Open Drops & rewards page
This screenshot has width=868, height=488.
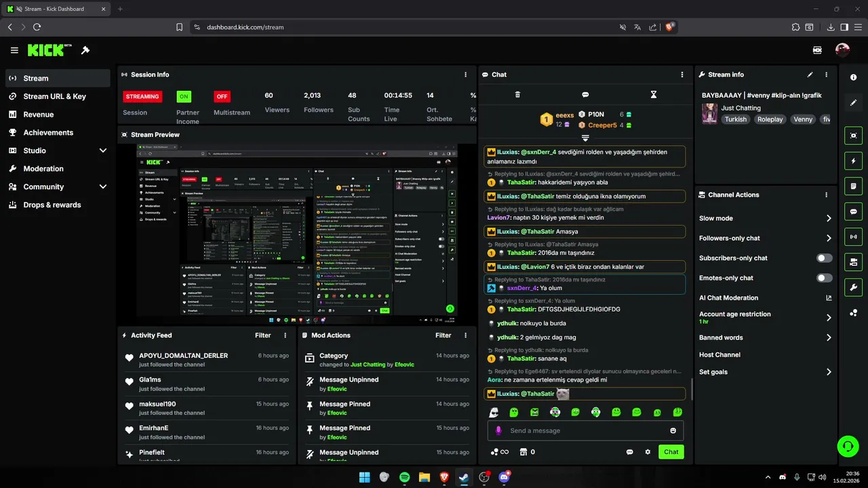[x=58, y=205]
